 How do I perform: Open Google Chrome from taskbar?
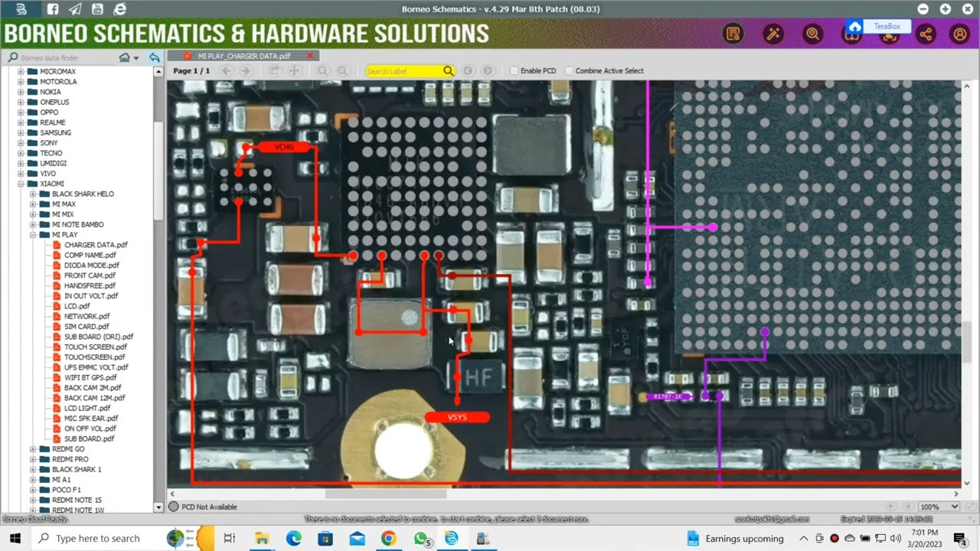(x=388, y=538)
